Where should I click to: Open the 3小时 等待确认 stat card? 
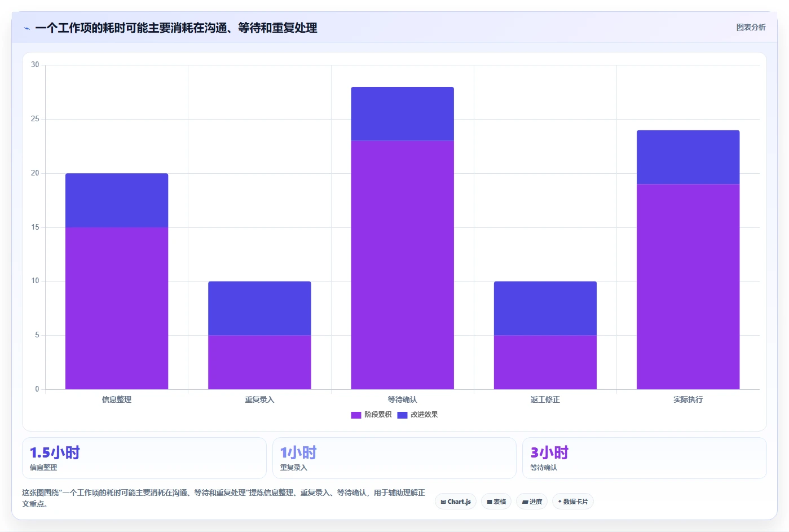(x=645, y=458)
